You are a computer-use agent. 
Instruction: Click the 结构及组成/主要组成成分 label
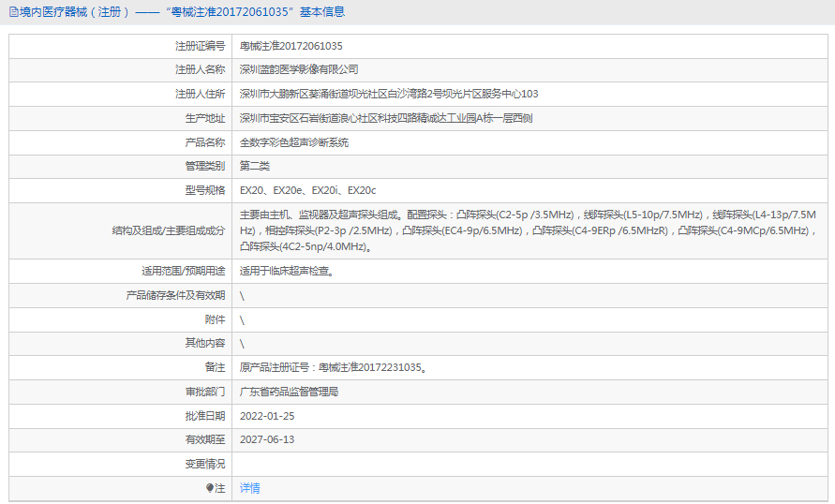pyautogui.click(x=169, y=230)
